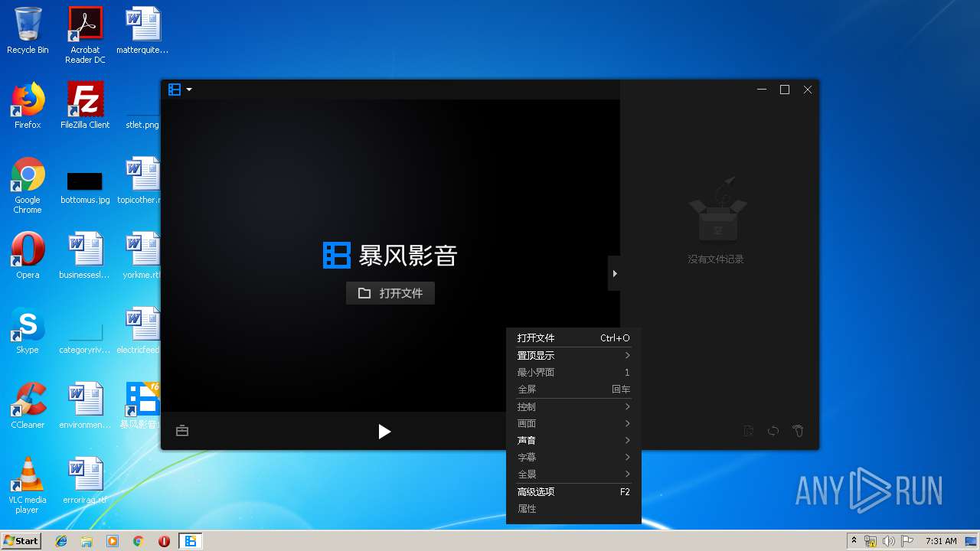Click the empty box icon in the playlist panel
Viewport: 980px width, 551px height.
click(717, 210)
